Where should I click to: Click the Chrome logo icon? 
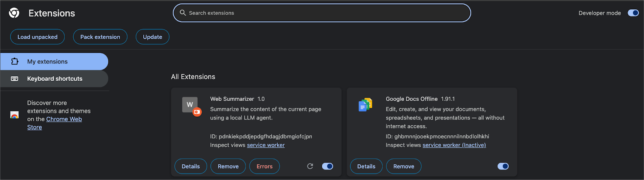pyautogui.click(x=14, y=13)
